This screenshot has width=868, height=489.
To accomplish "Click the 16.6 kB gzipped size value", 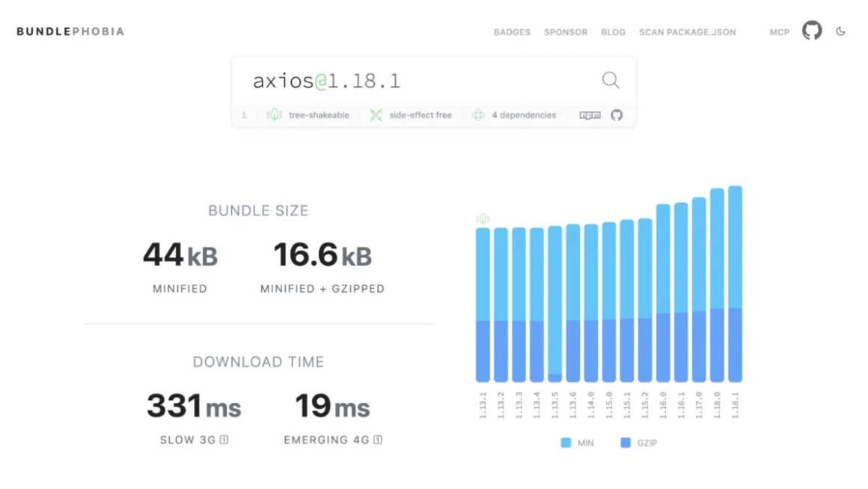I will [323, 255].
